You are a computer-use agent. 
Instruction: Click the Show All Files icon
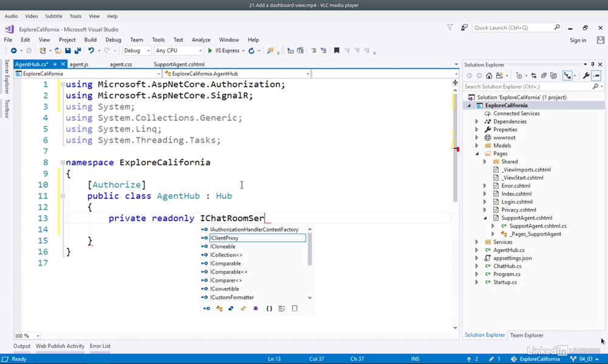[553, 76]
